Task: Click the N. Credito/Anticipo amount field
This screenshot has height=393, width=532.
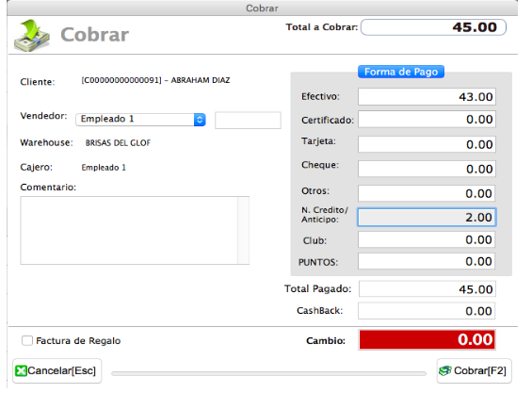Action: tap(427, 217)
